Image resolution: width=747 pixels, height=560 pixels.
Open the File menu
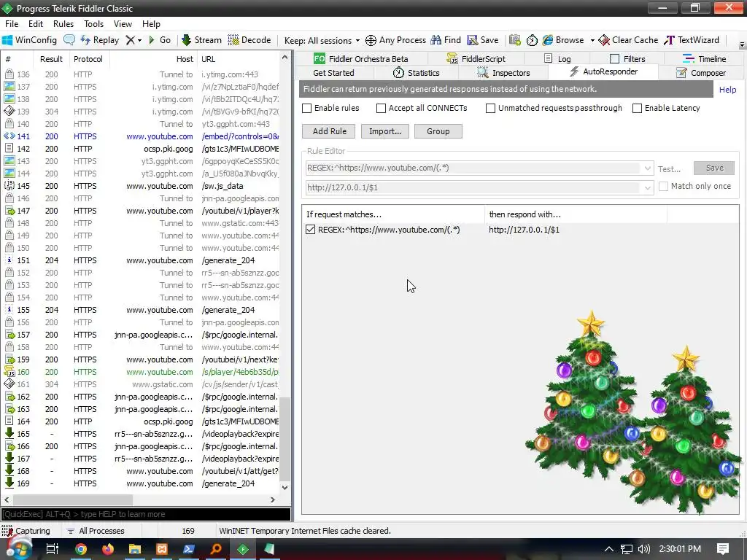pyautogui.click(x=12, y=24)
